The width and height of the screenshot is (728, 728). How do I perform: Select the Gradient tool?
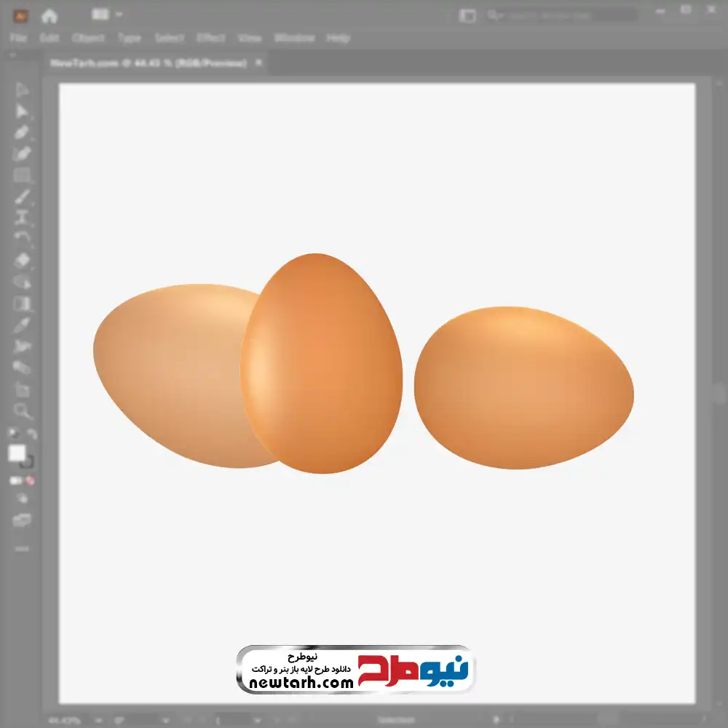coord(22,304)
